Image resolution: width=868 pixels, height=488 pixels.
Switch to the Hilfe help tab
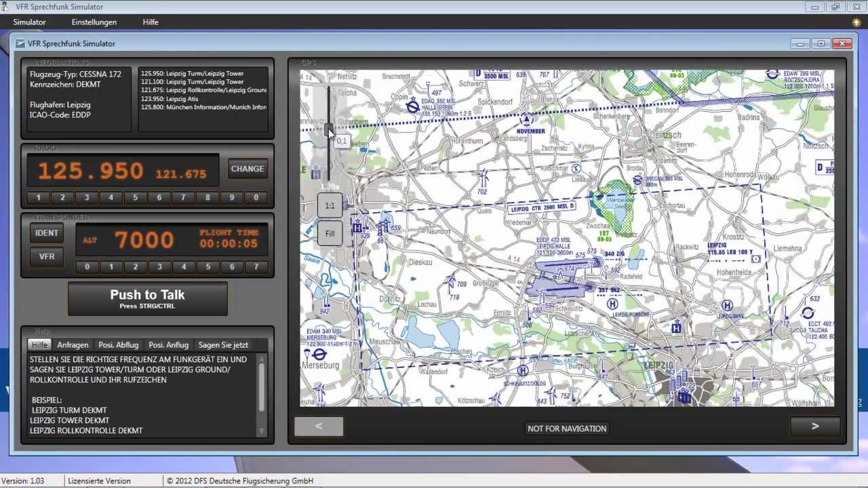pyautogui.click(x=40, y=345)
